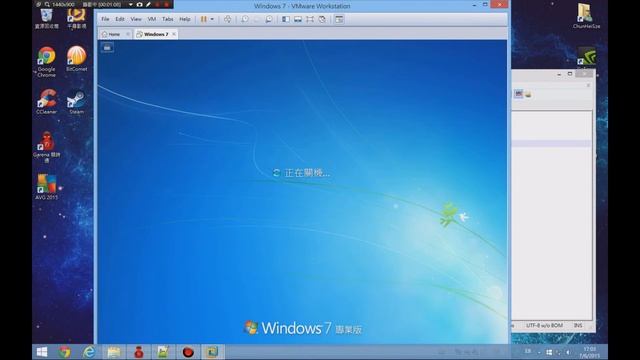The height and width of the screenshot is (360, 640).
Task: Select the Steam desktop shortcut
Action: click(x=76, y=102)
